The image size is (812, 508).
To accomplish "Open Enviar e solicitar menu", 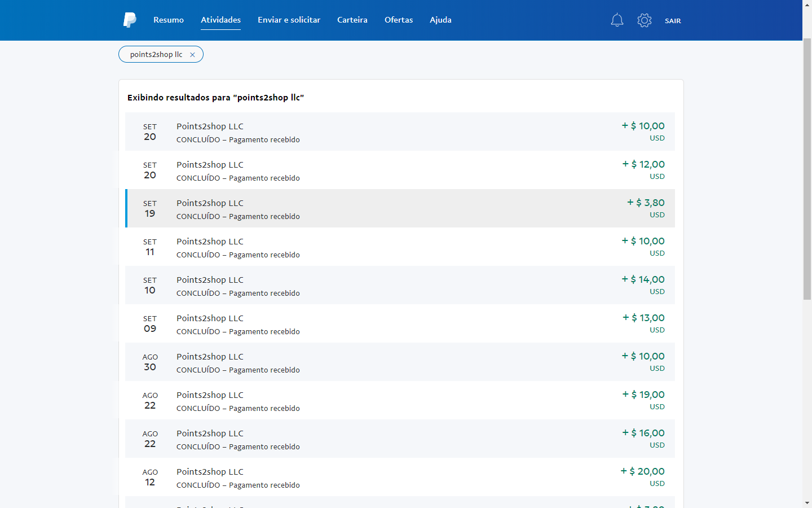I will coord(289,20).
